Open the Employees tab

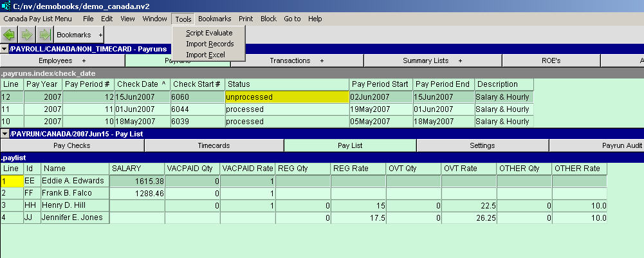pos(62,60)
